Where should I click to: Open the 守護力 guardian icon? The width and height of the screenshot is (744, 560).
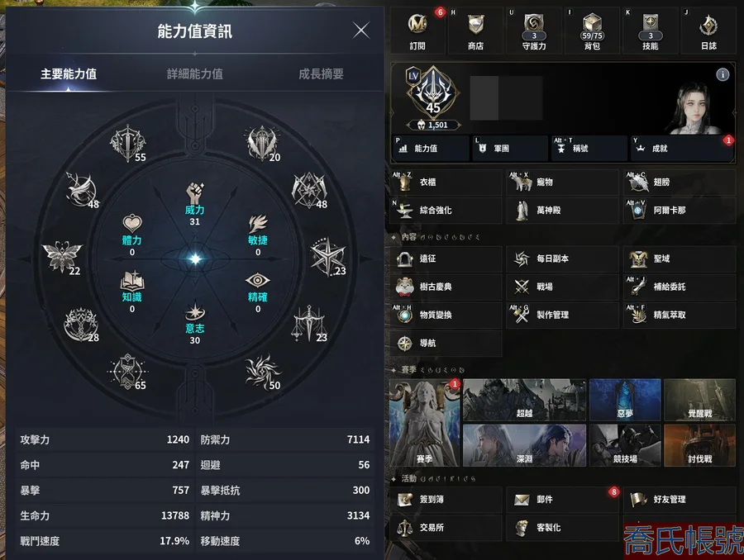534,31
